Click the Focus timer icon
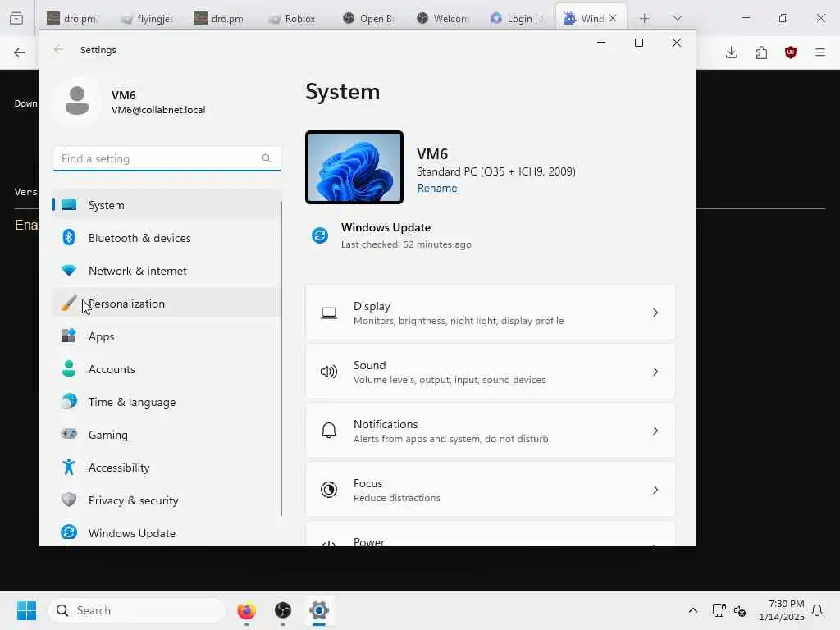Image resolution: width=840 pixels, height=630 pixels. click(x=328, y=489)
